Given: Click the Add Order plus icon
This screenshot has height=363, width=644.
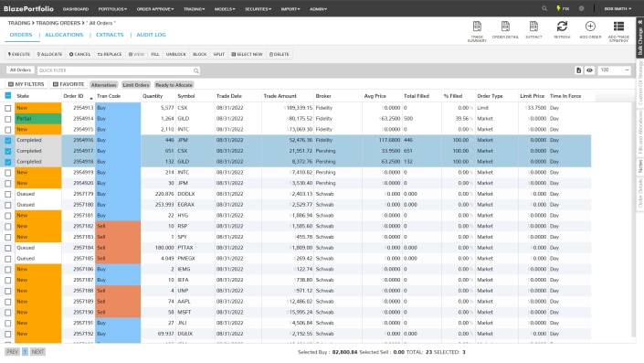Looking at the screenshot, I should point(590,27).
